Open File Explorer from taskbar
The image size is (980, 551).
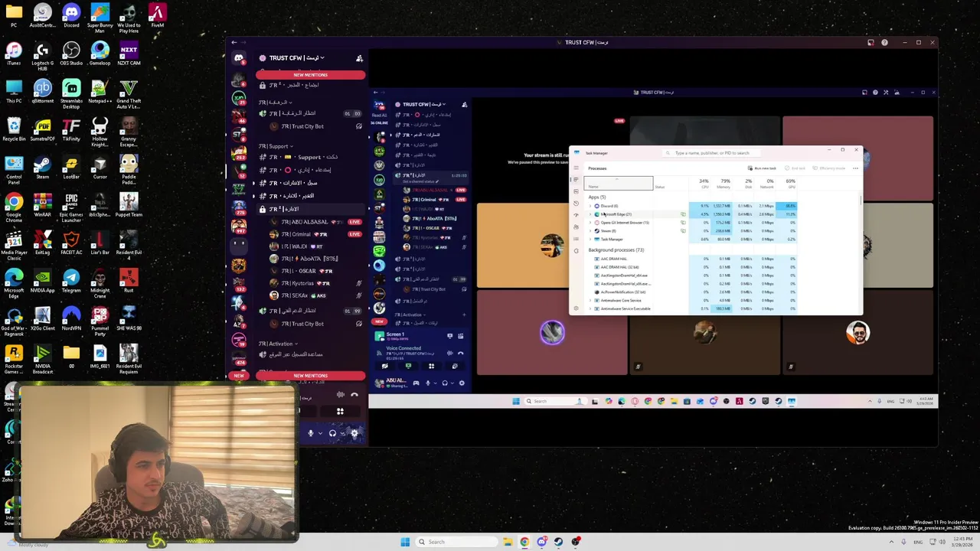(507, 542)
